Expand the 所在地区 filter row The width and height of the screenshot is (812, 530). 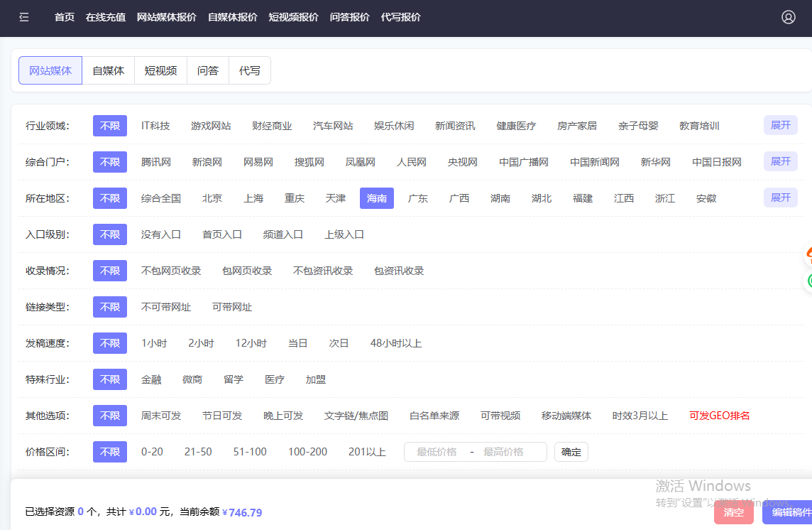pyautogui.click(x=780, y=198)
